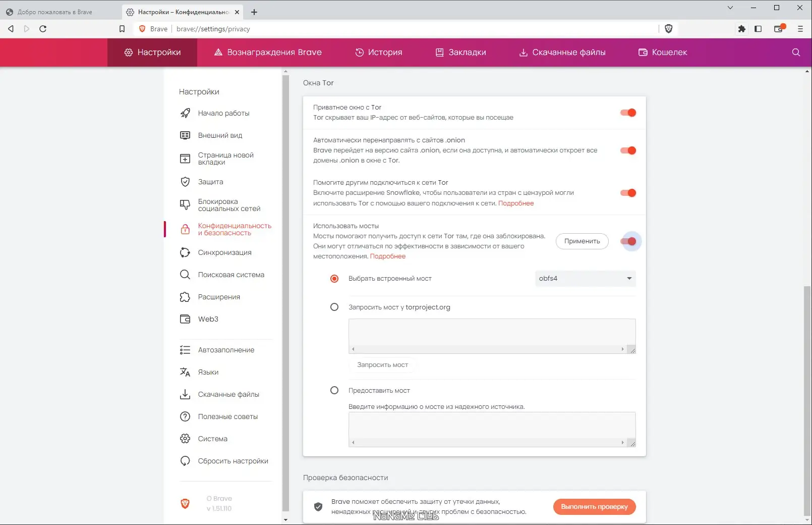Click the translate icon for Языки
Image resolution: width=812 pixels, height=525 pixels.
pos(185,372)
